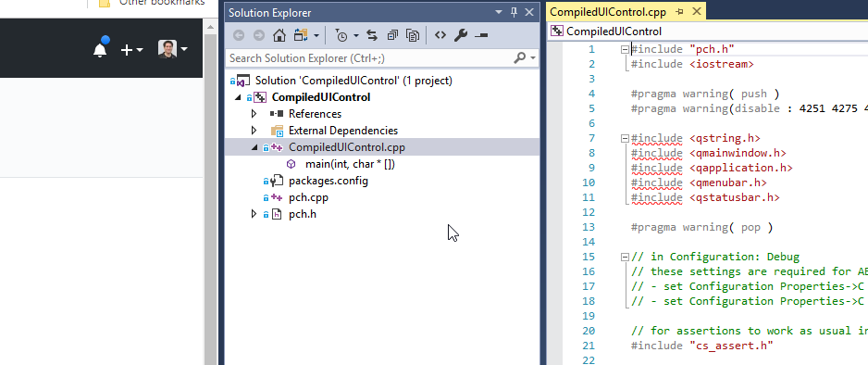Open the user avatar dropdown menu
The image size is (868, 365).
coord(173,49)
